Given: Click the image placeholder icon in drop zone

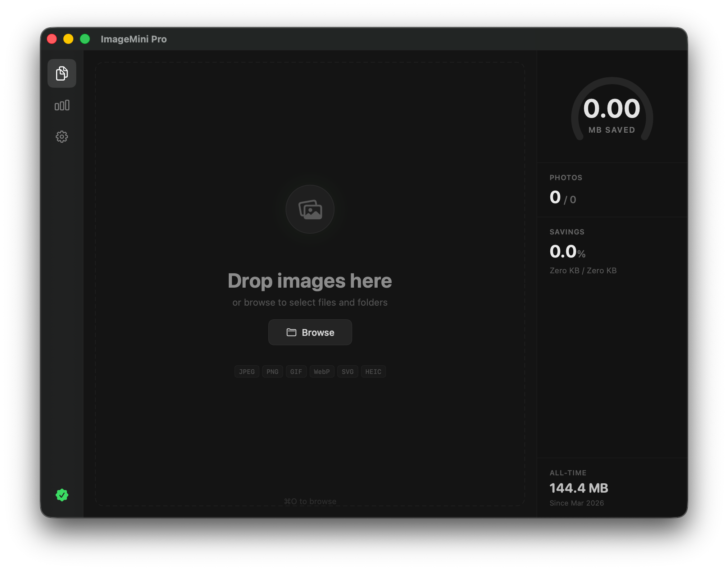Looking at the screenshot, I should point(310,210).
